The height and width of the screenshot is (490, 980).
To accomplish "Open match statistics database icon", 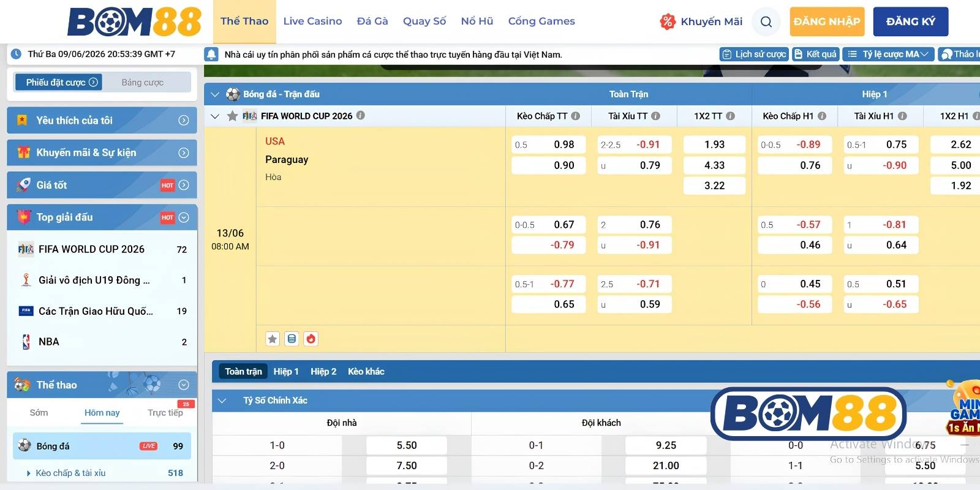I will pos(292,339).
